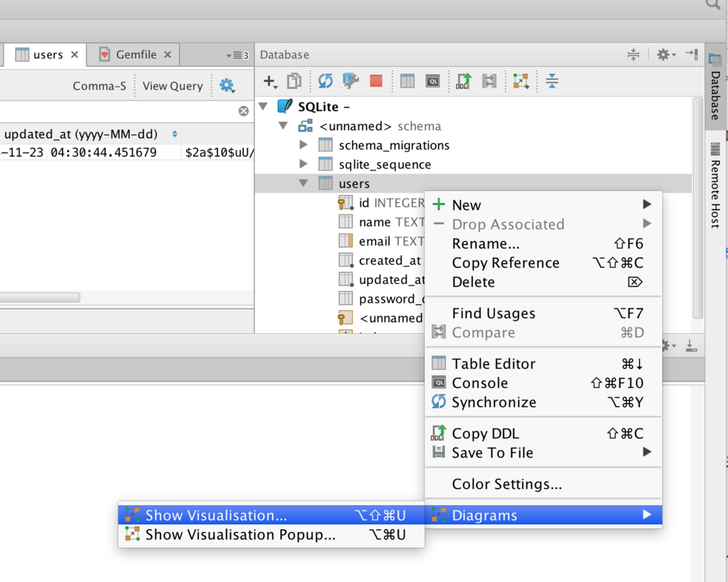Choose Delete from the context menu
Viewport: 728px width, 582px height.
pos(543,281)
